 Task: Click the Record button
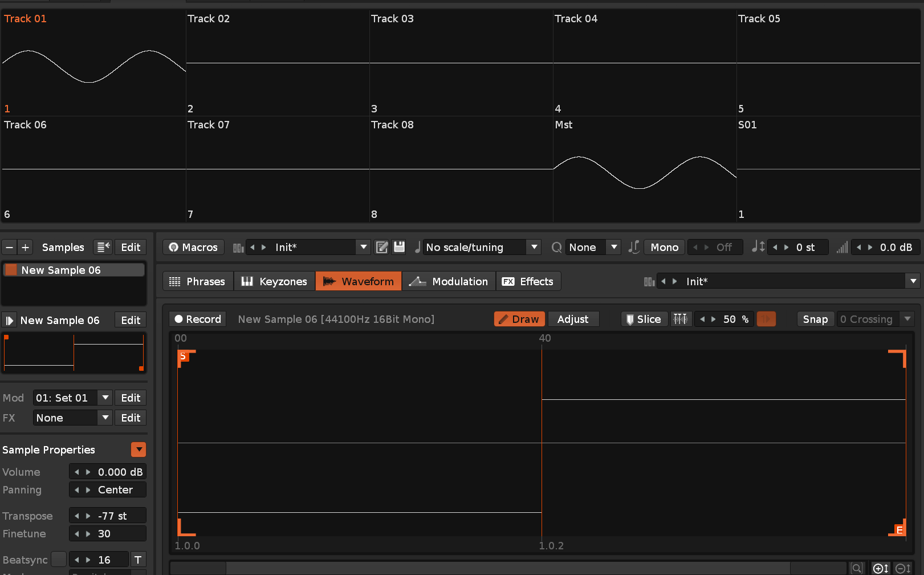point(198,319)
